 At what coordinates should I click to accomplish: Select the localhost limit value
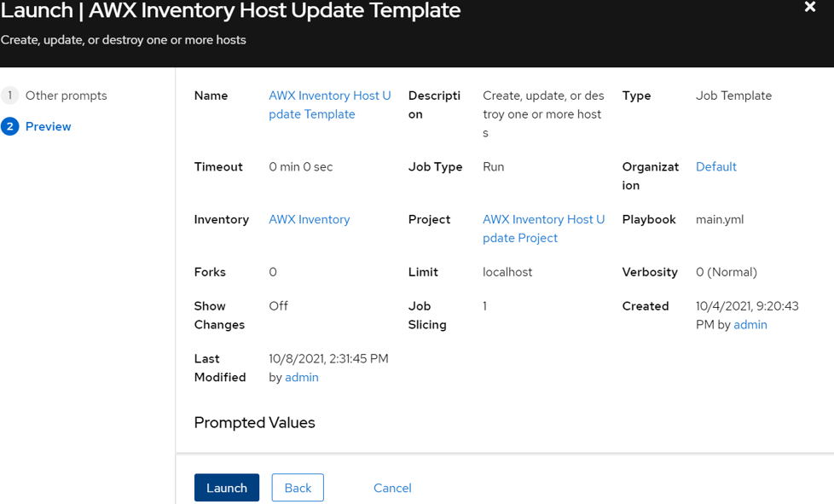point(507,272)
